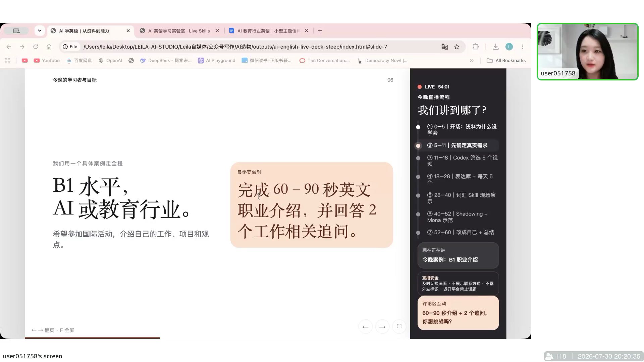Advance to the next slide arrow
644x362 pixels.
[382, 327]
